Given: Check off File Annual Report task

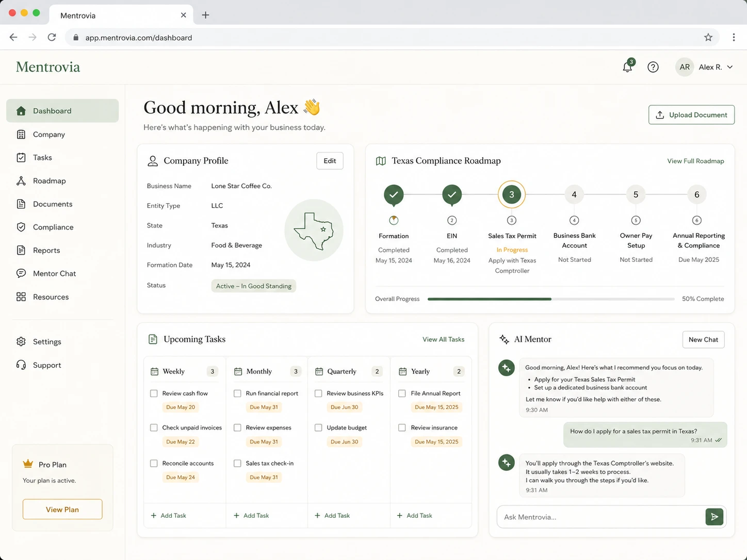Looking at the screenshot, I should pyautogui.click(x=402, y=393).
